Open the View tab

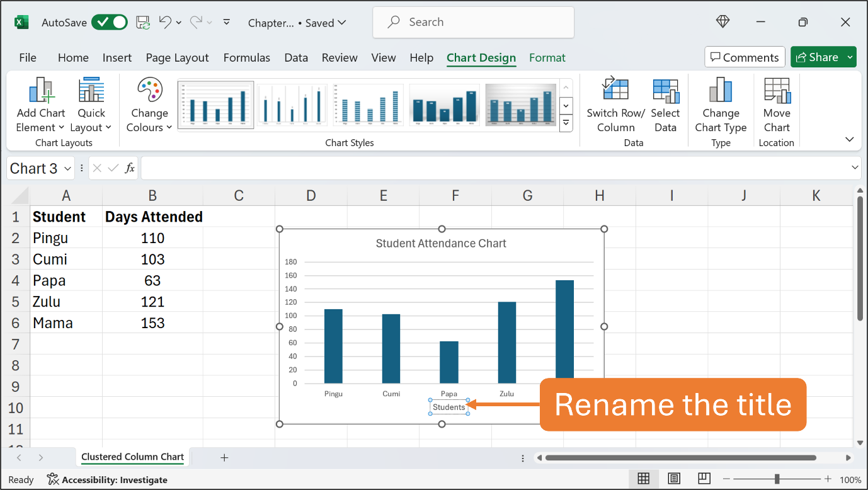click(x=384, y=58)
